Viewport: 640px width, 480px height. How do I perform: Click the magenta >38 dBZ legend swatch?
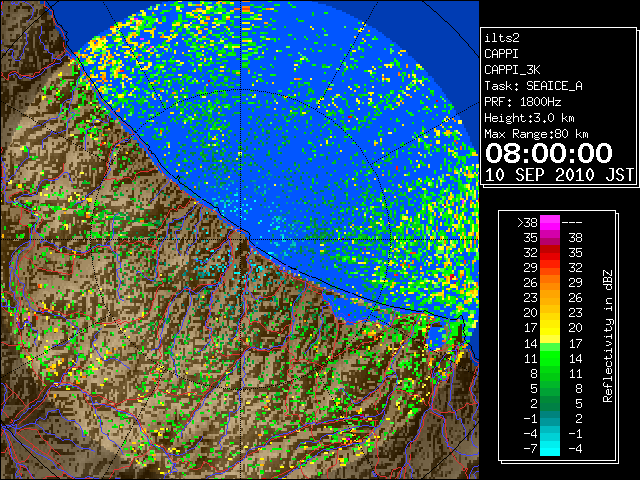click(550, 222)
